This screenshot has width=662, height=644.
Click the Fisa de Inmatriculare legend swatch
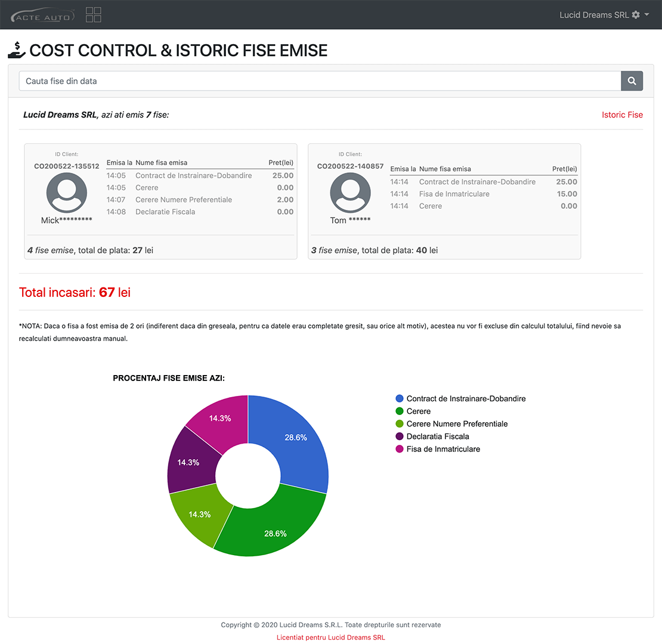(x=400, y=449)
